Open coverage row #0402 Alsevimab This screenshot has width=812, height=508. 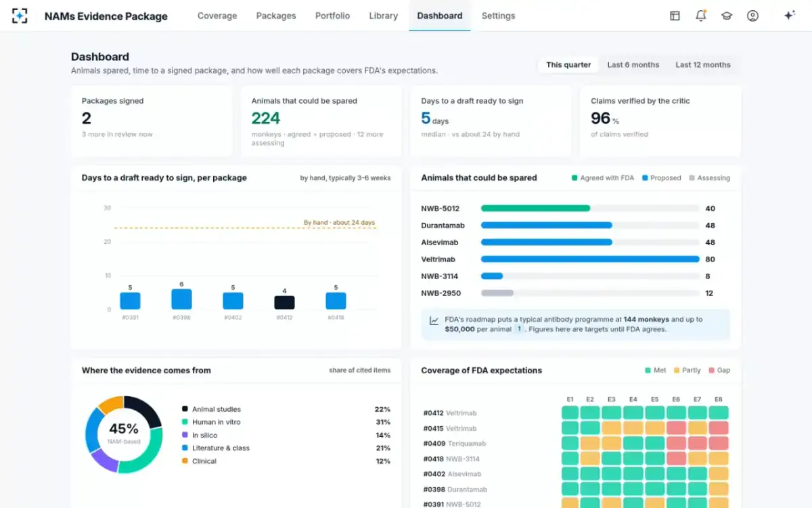coord(576,474)
